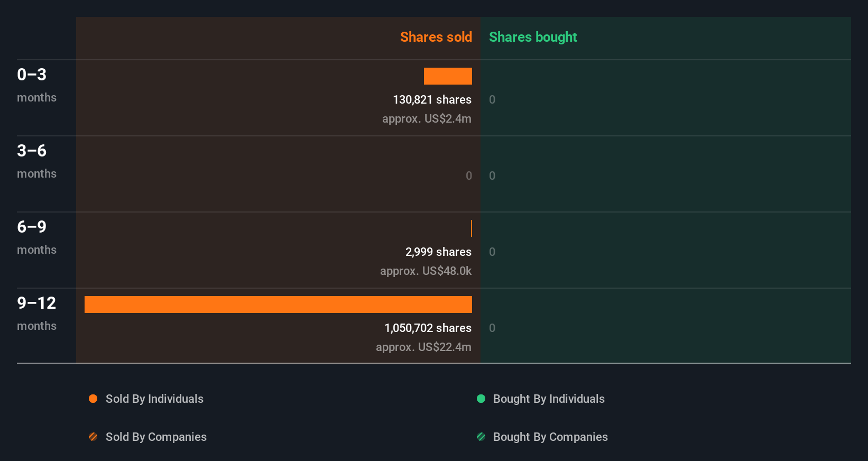Click the Shares bought column header

[x=533, y=37]
